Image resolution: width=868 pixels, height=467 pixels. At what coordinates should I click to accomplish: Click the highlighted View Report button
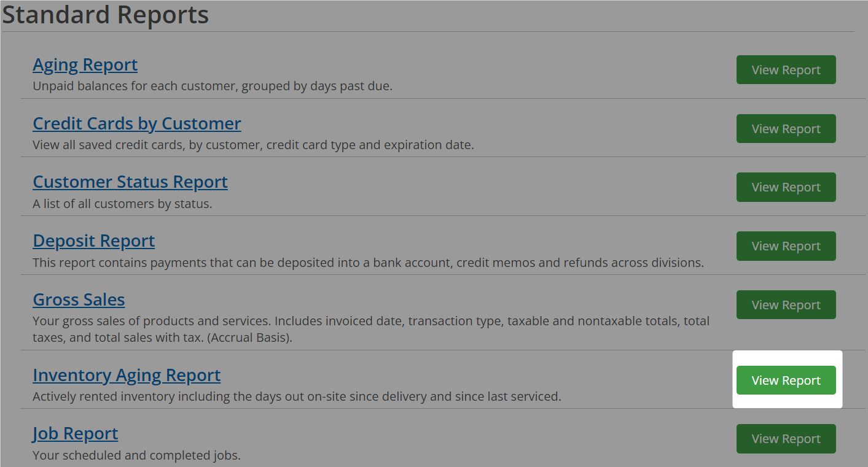click(786, 380)
